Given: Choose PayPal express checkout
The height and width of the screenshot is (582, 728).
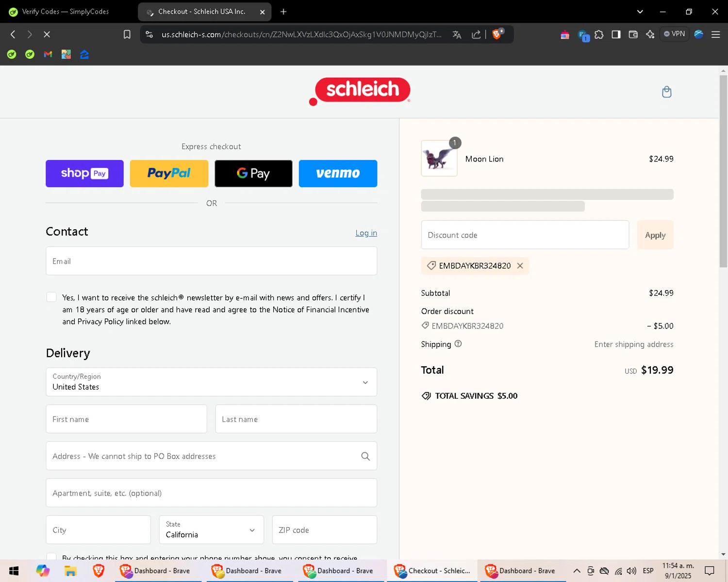Looking at the screenshot, I should click(169, 173).
